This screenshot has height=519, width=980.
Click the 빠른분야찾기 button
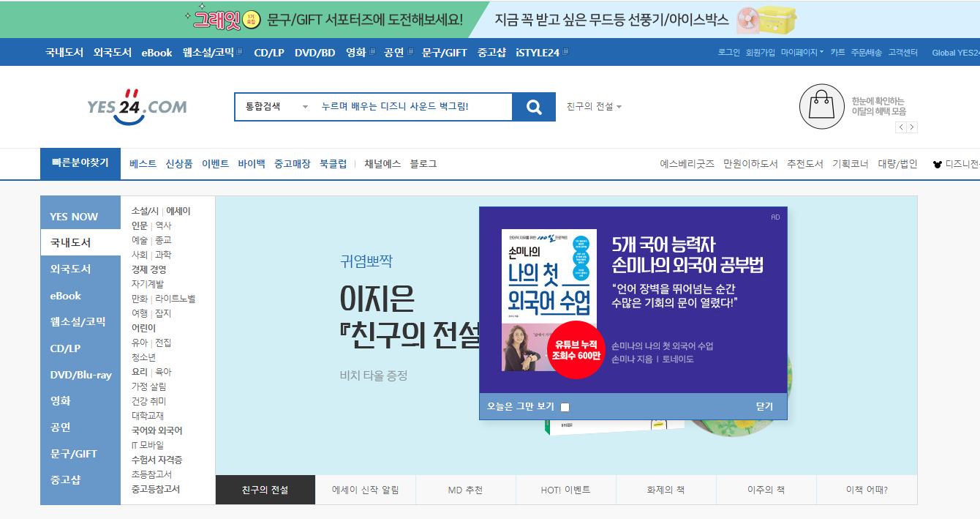(80, 163)
